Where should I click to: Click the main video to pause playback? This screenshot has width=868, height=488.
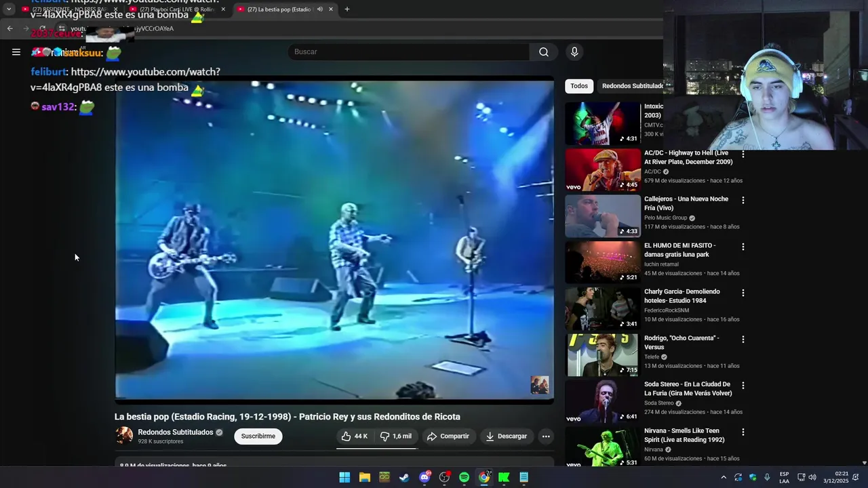(x=334, y=241)
